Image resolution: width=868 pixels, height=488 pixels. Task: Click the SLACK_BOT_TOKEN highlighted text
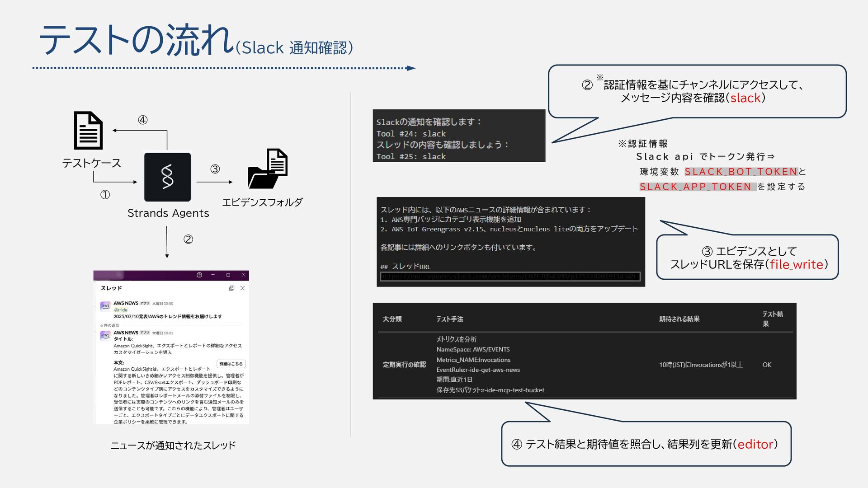pos(741,172)
